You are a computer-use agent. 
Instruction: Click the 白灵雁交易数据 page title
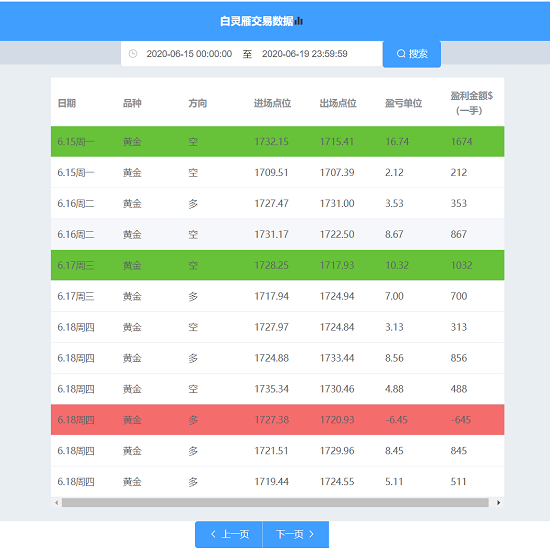click(257, 21)
